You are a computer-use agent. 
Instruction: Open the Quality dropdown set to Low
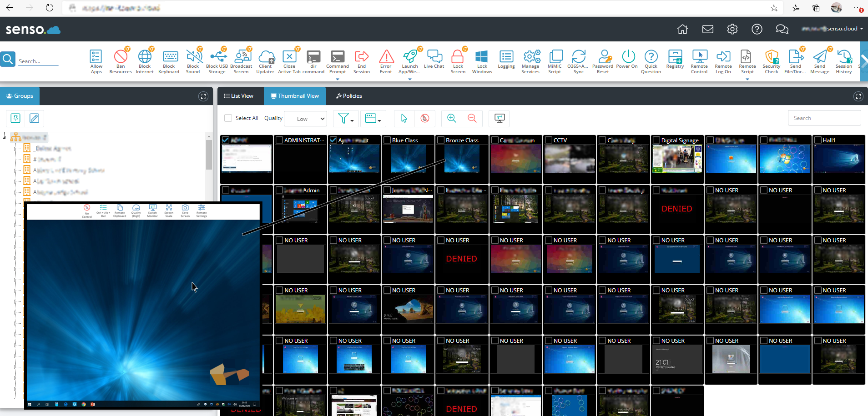tap(305, 119)
